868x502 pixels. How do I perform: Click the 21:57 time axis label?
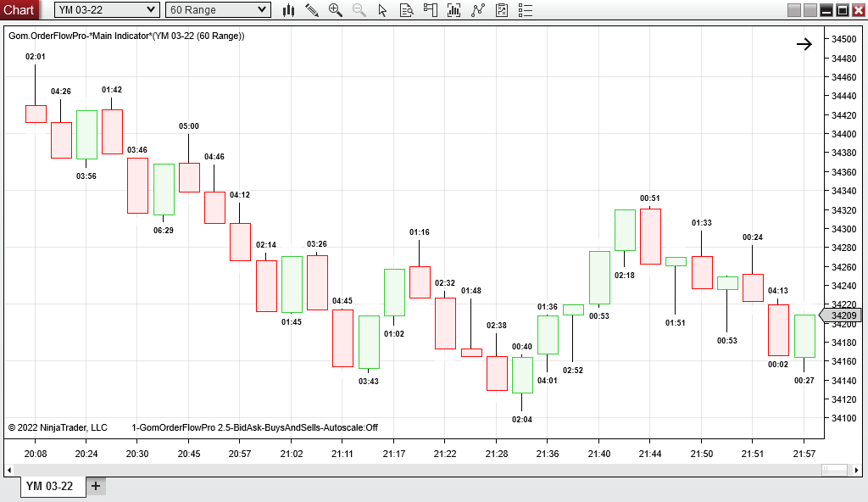(804, 454)
